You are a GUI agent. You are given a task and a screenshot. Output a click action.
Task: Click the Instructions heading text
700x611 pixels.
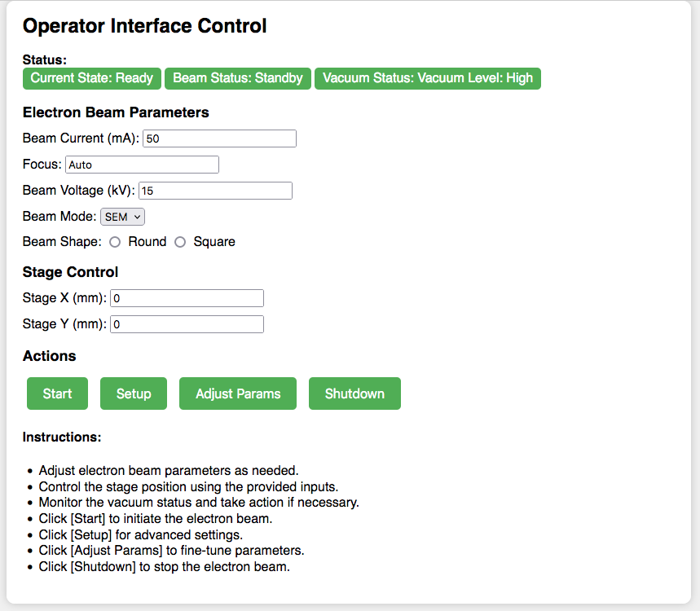click(62, 437)
